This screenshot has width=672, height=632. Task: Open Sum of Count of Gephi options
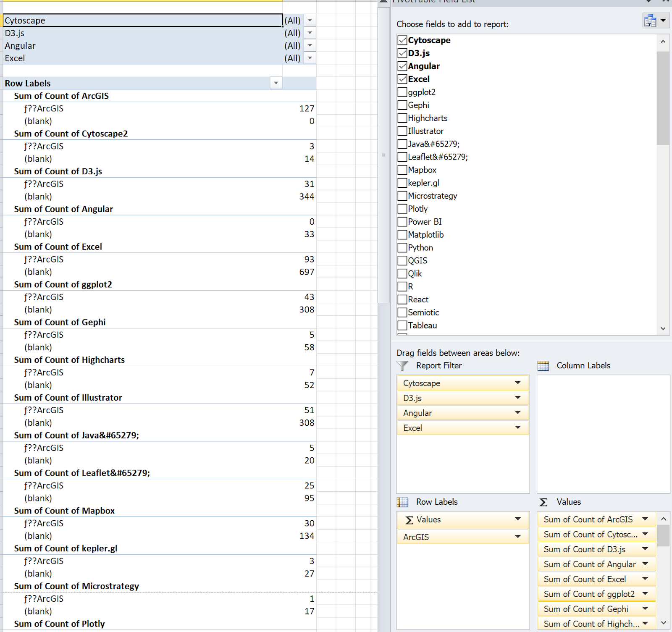click(645, 609)
